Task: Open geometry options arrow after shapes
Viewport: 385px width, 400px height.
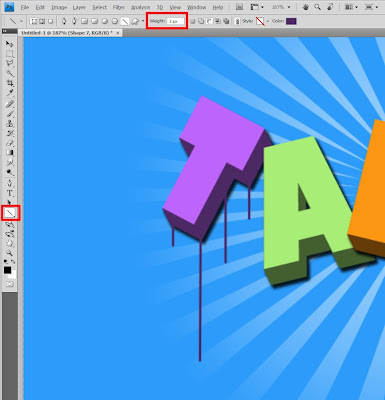Action: [143, 21]
